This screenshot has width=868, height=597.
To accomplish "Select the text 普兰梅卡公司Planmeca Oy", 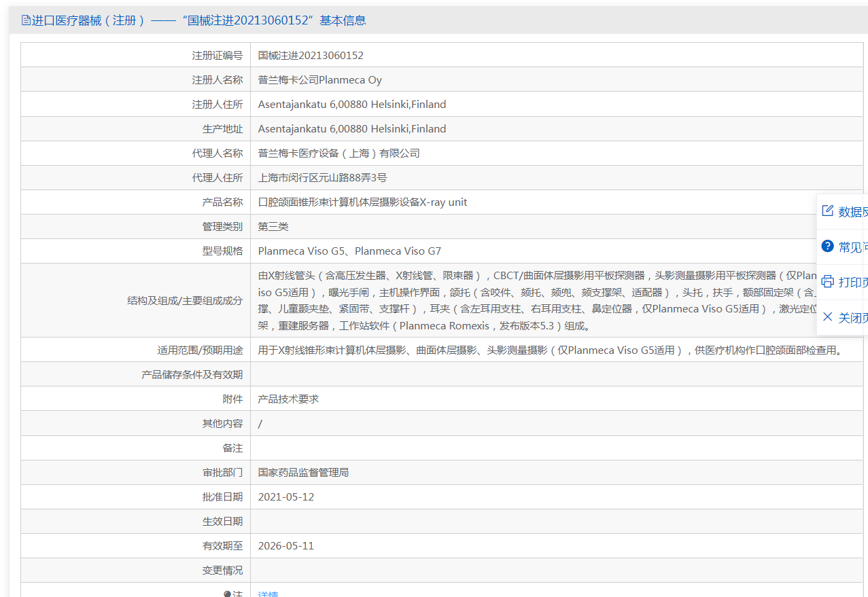I will coord(320,79).
